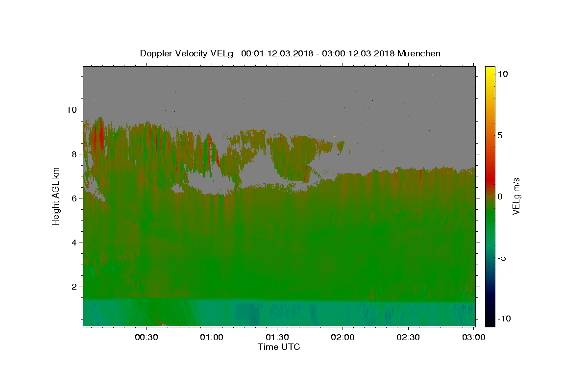Viewport: 588px width, 392px height.
Task: Pick the black bottom of the colorbar
Action: 490,321
